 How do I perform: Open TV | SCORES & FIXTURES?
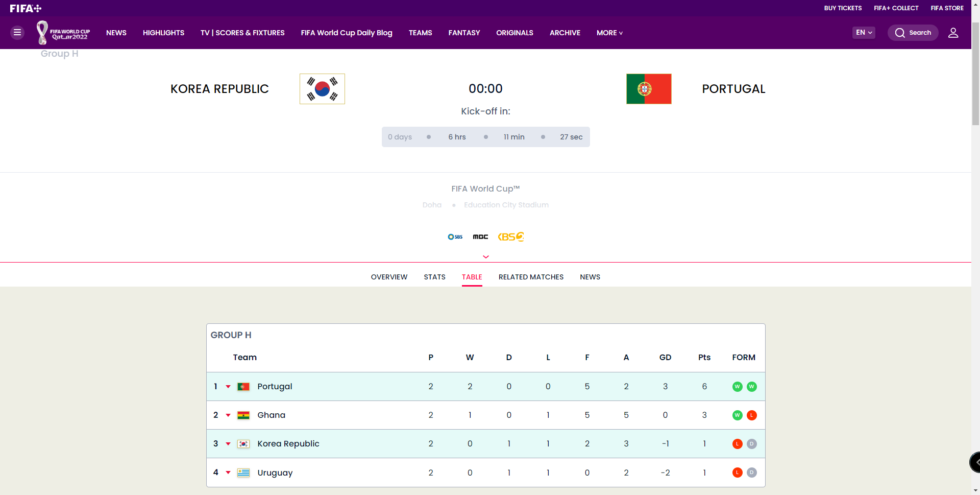[242, 33]
